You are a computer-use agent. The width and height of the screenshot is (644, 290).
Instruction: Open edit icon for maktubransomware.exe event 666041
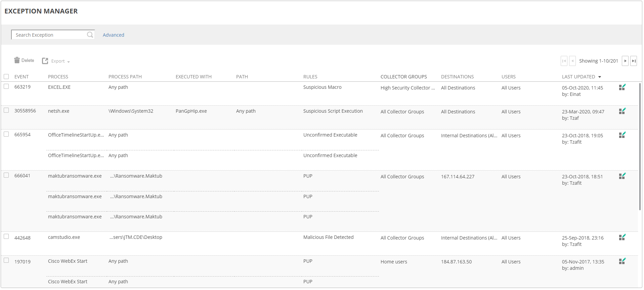coord(622,176)
